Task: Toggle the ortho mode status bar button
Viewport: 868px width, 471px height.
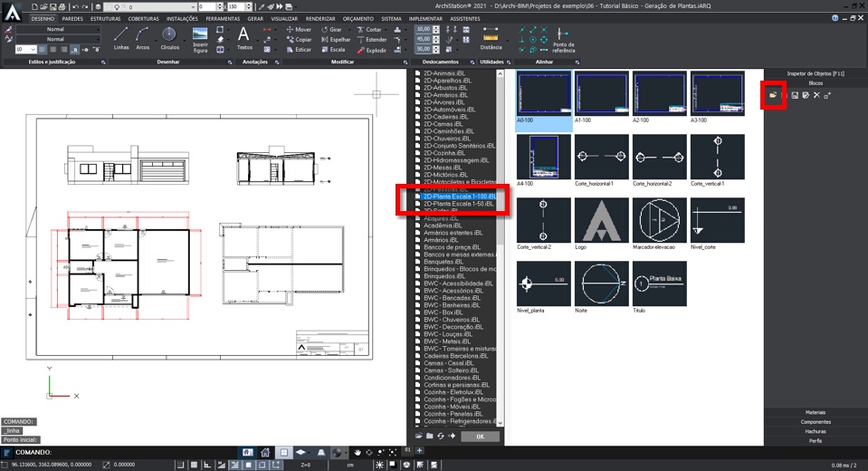Action: coord(207,465)
